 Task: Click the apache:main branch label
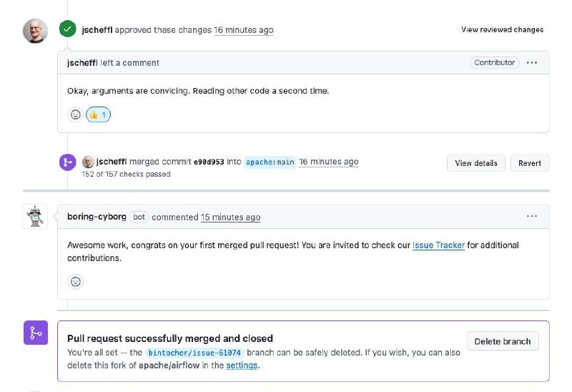tap(270, 162)
